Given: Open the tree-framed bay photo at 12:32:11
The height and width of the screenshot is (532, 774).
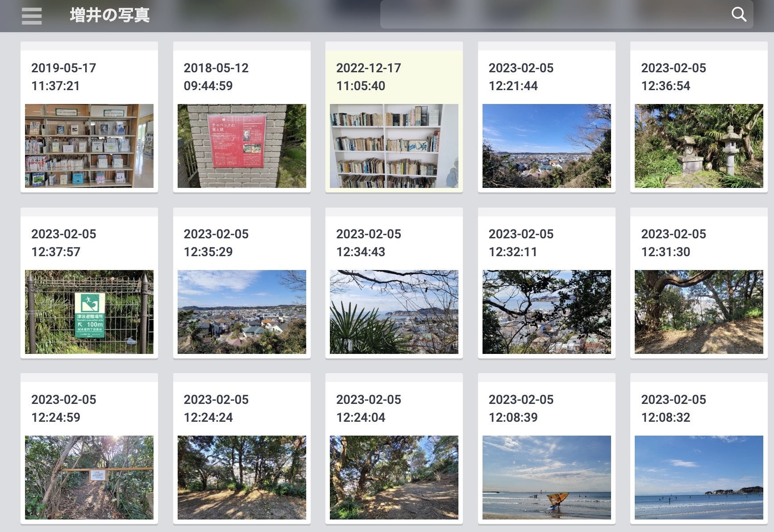Looking at the screenshot, I should point(547,312).
